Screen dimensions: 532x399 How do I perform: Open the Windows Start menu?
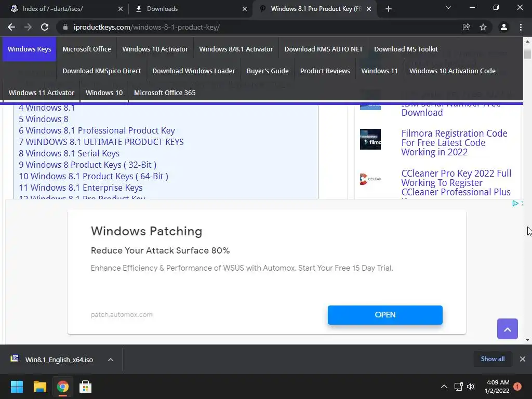click(x=17, y=387)
